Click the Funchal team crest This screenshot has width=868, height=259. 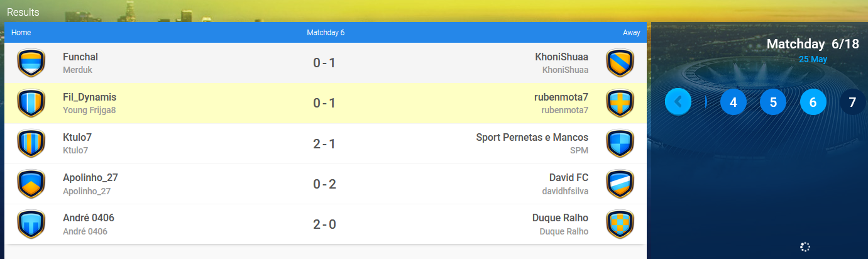pos(31,63)
